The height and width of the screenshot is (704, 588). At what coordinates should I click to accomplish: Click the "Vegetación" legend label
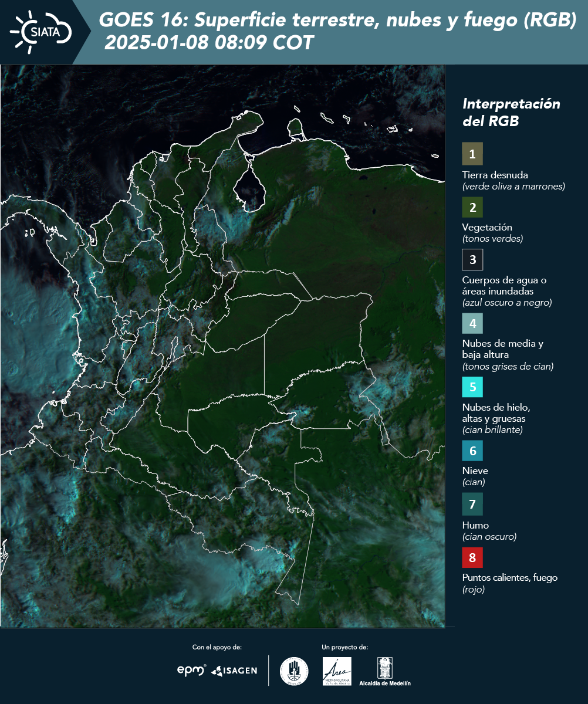pos(487,228)
